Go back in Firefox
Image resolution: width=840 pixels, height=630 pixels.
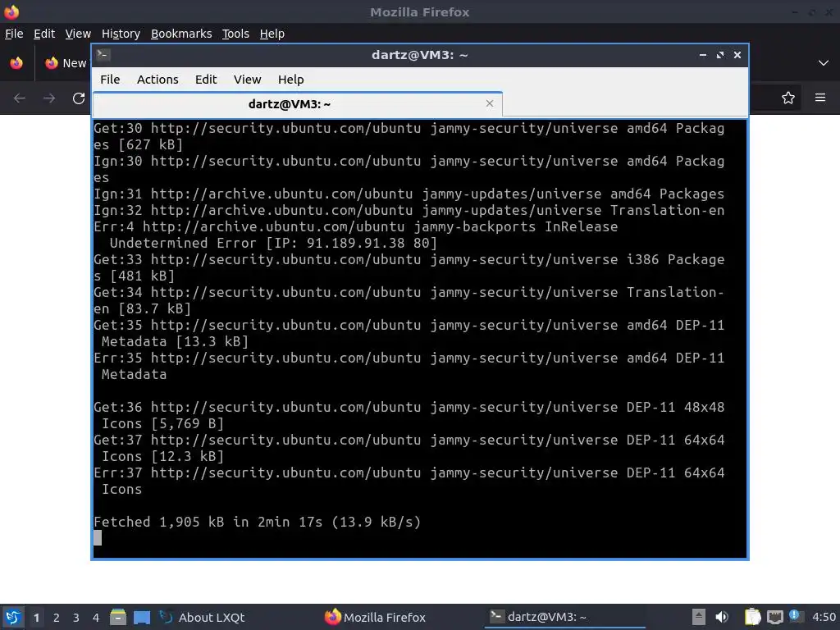pos(20,98)
